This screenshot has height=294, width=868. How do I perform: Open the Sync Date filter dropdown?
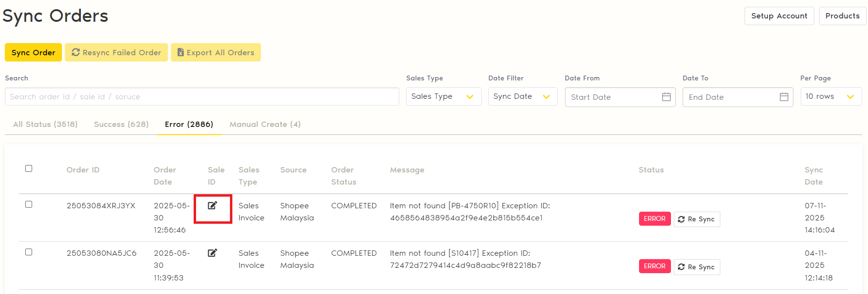[x=522, y=96]
